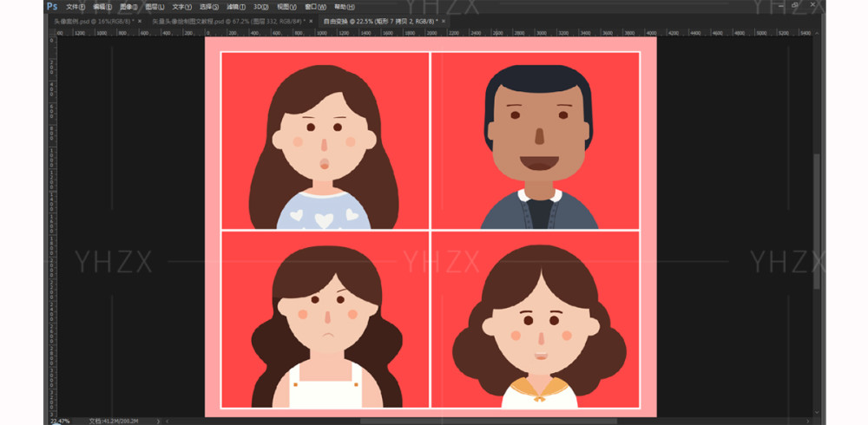Click the Photoshop Ps logo icon
The height and width of the screenshot is (425, 868).
coord(52,7)
